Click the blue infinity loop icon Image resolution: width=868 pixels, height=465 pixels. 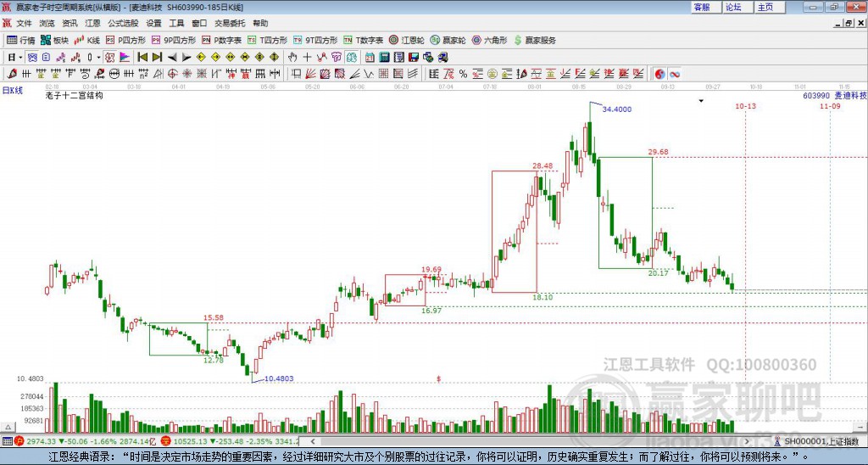674,74
